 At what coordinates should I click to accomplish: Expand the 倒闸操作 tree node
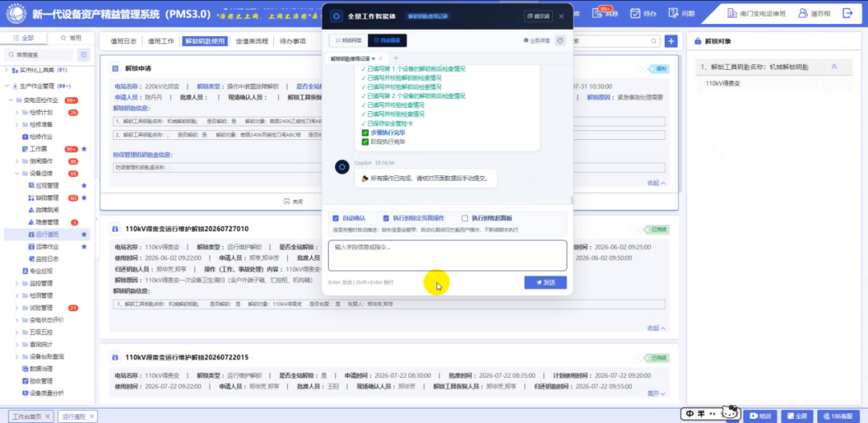tap(17, 161)
